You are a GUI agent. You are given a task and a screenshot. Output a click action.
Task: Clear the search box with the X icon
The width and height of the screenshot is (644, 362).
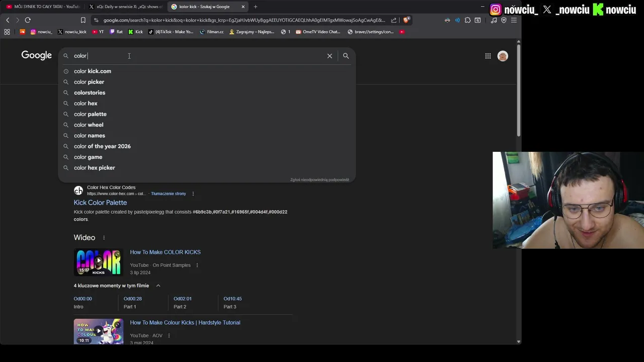click(x=330, y=56)
